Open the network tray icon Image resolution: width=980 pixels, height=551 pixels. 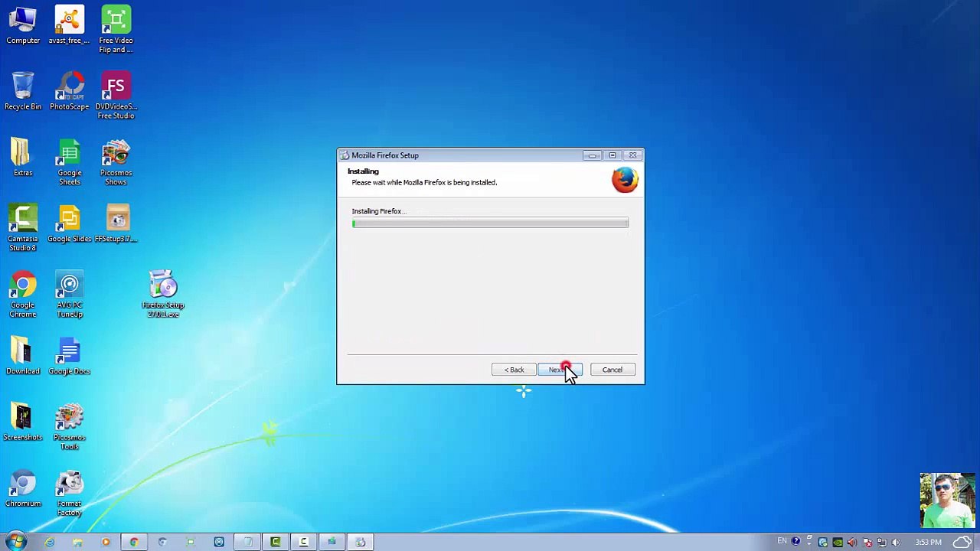tap(881, 543)
